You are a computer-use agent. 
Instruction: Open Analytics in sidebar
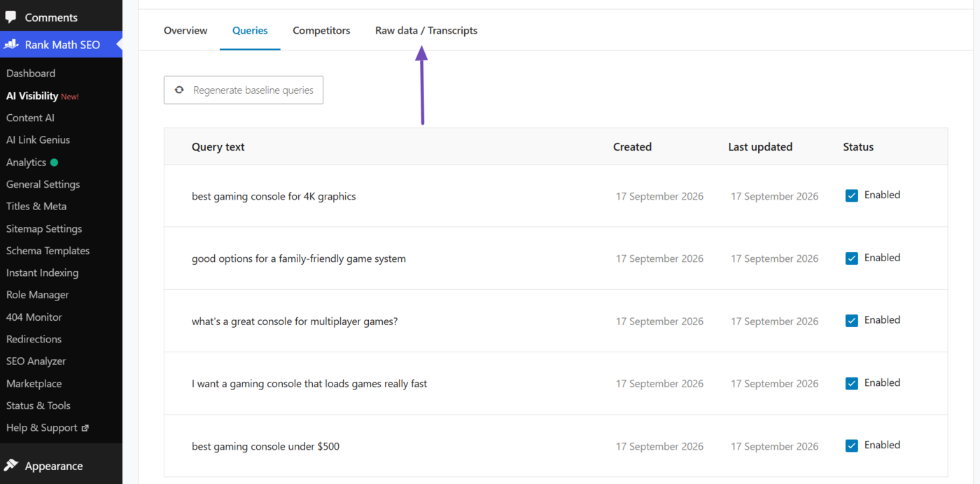click(x=26, y=162)
